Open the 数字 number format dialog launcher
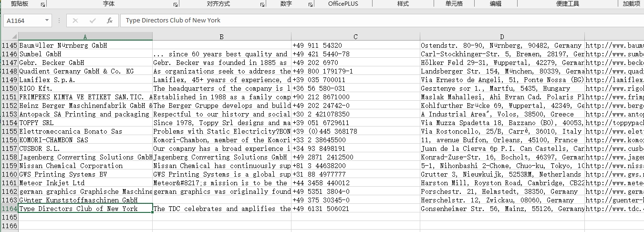 click(310, 4)
